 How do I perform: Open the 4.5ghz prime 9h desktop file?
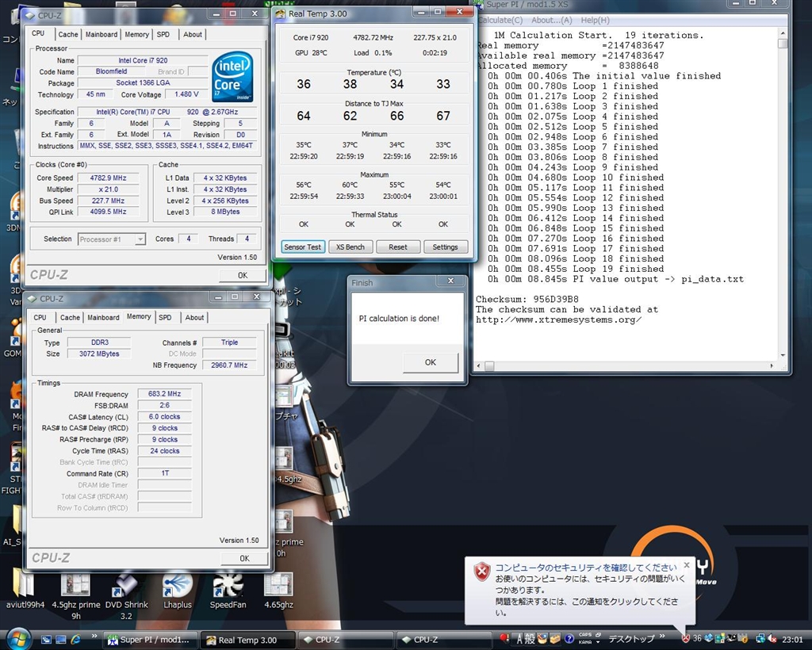pos(75,585)
